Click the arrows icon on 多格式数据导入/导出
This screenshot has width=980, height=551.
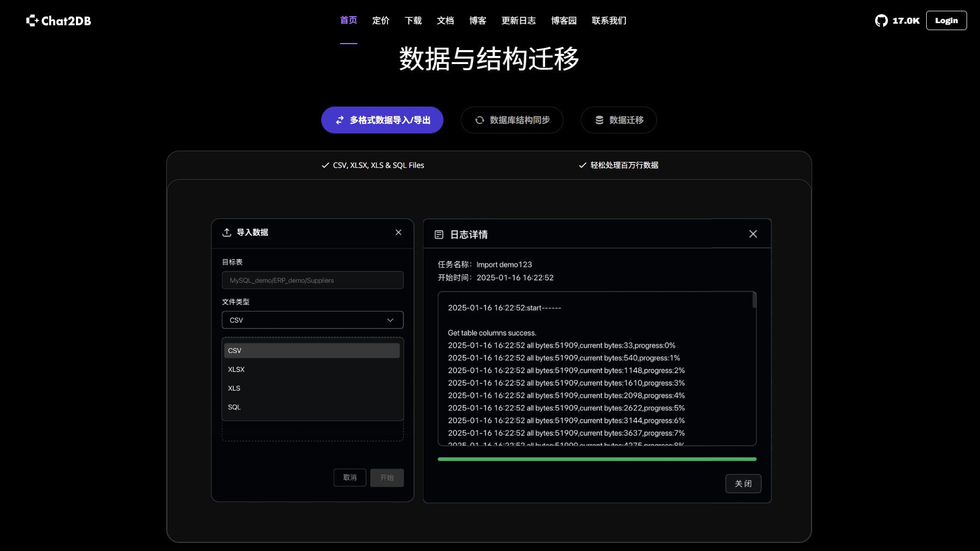pos(340,120)
